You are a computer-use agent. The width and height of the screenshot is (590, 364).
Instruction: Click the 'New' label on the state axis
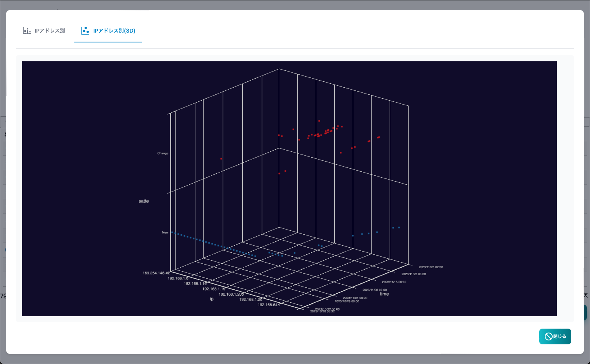point(165,232)
